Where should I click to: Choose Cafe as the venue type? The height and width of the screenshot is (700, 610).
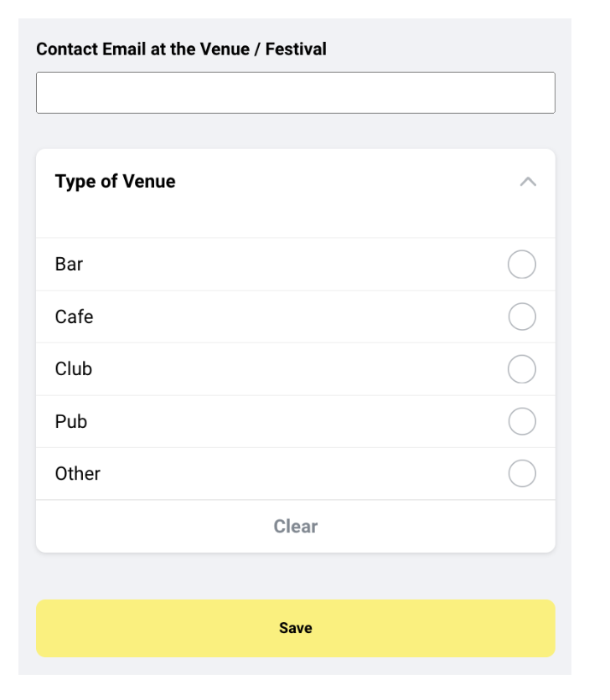(521, 317)
